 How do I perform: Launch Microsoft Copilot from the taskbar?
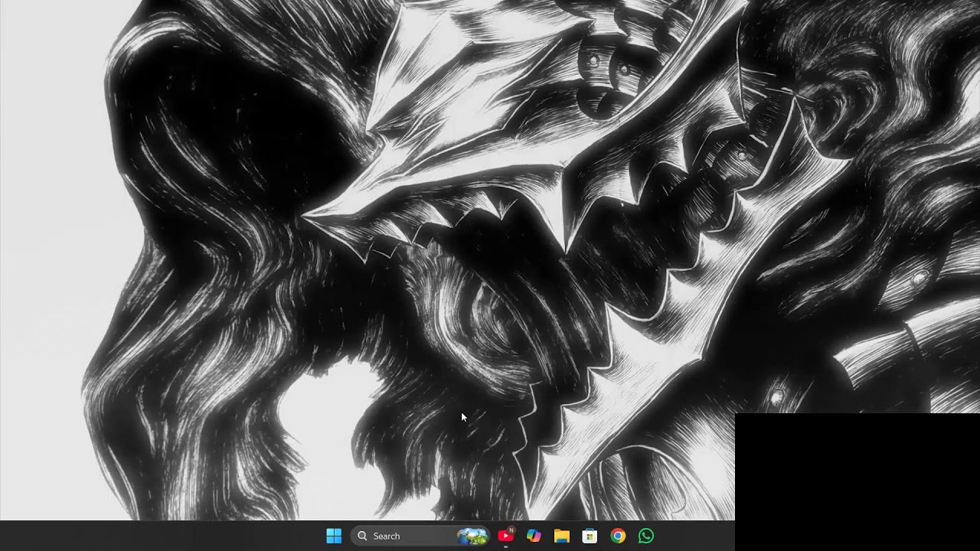click(534, 536)
